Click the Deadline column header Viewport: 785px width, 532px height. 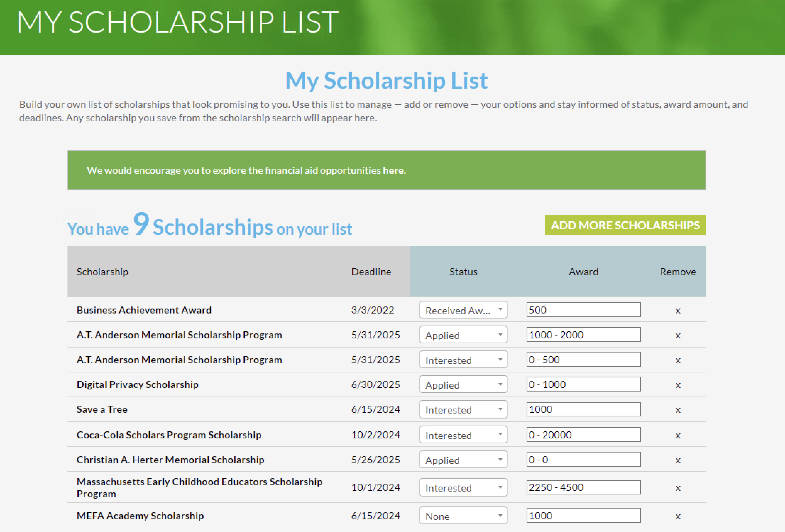(x=371, y=272)
